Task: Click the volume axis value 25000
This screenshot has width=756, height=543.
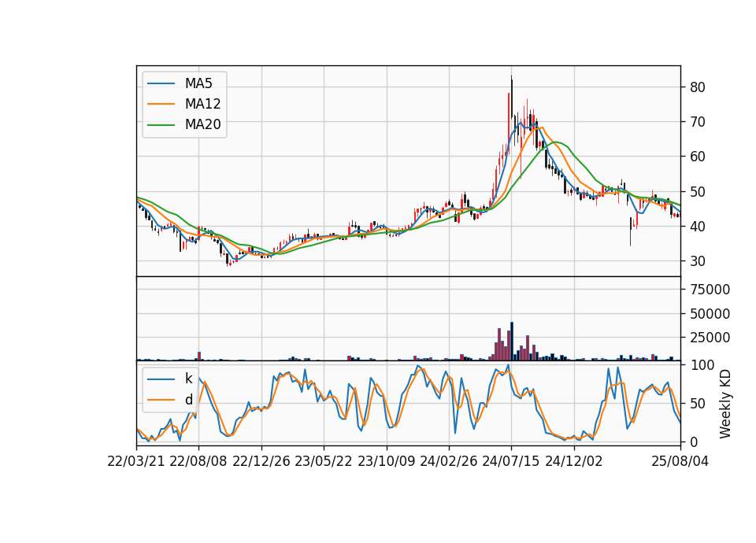Action: pyautogui.click(x=710, y=338)
